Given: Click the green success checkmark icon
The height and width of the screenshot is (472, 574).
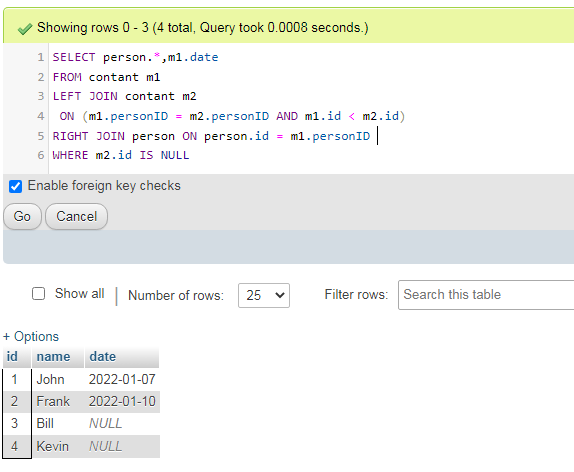Looking at the screenshot, I should point(25,29).
